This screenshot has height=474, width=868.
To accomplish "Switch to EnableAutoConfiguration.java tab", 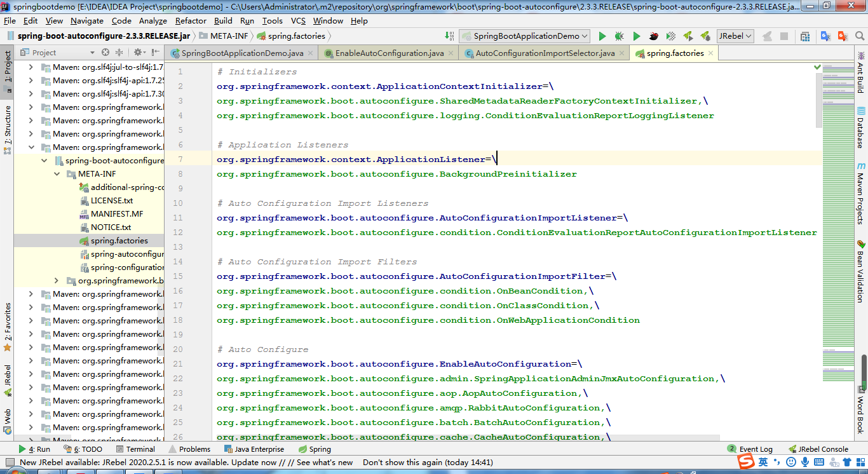I will pos(389,53).
